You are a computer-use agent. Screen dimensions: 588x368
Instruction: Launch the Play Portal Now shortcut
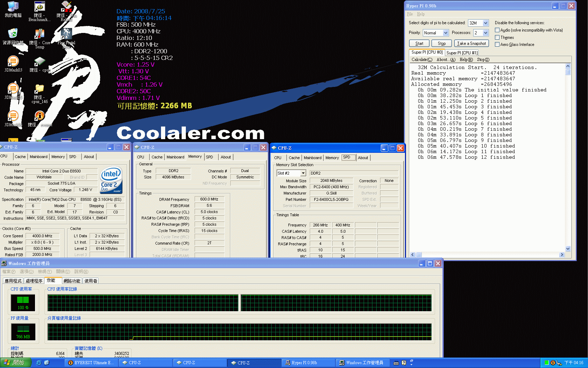pos(66,39)
